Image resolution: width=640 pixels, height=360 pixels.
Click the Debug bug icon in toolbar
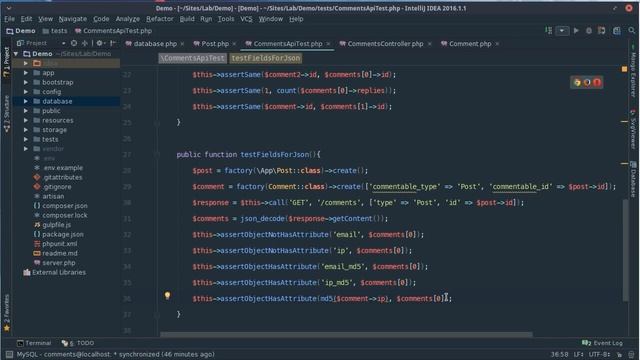(x=589, y=31)
